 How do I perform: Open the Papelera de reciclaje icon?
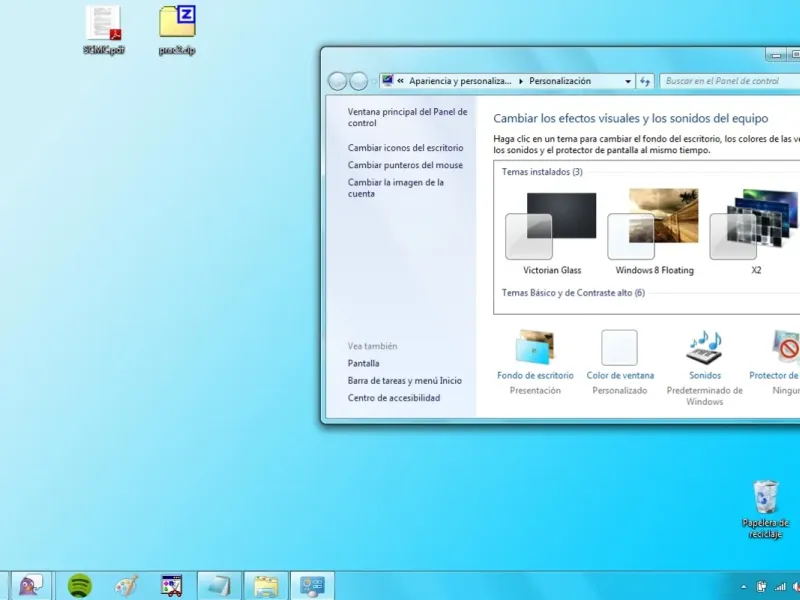(765, 509)
